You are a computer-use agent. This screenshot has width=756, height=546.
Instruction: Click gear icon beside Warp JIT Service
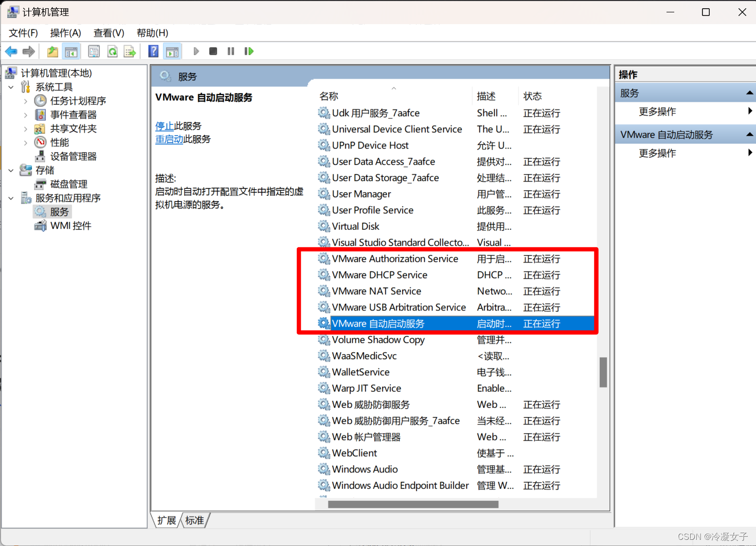point(323,388)
